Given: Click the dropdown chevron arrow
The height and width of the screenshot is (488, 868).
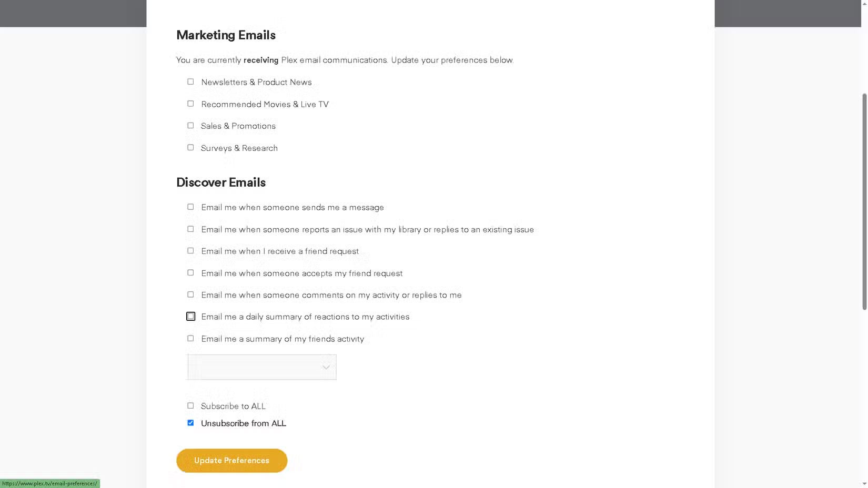Looking at the screenshot, I should pyautogui.click(x=326, y=367).
